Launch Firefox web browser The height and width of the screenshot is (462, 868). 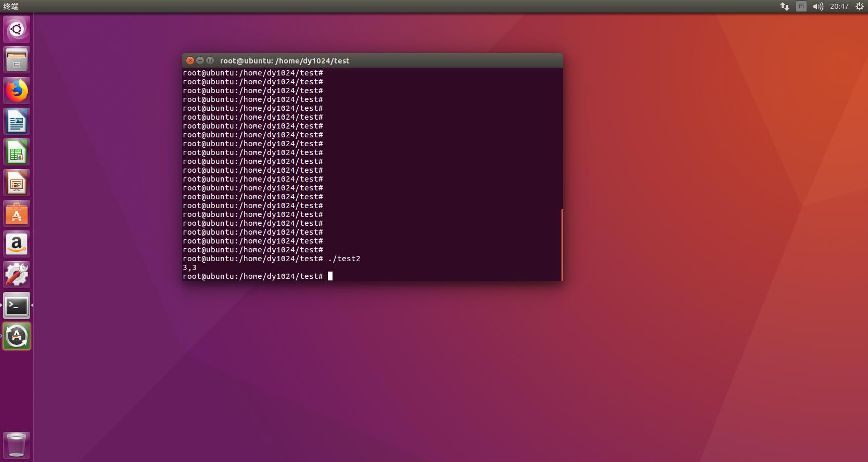pos(17,91)
